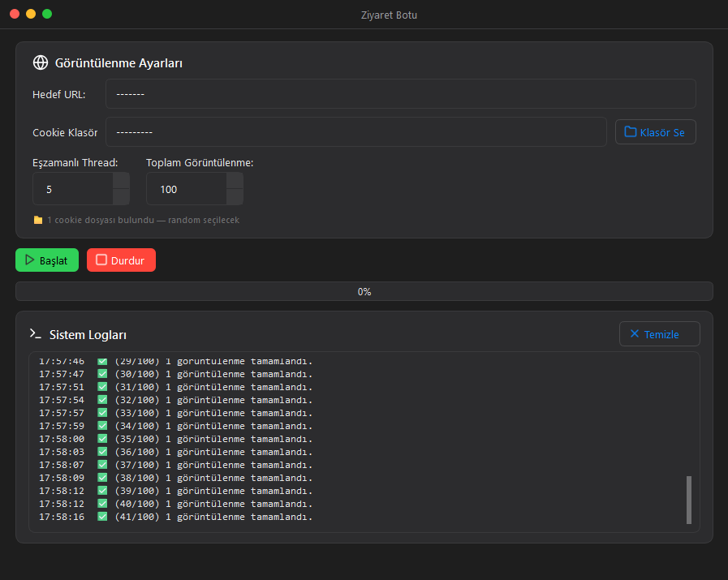The width and height of the screenshot is (728, 580).
Task: Click the terminal prompt icon beside Sistem Logları
Action: [35, 333]
